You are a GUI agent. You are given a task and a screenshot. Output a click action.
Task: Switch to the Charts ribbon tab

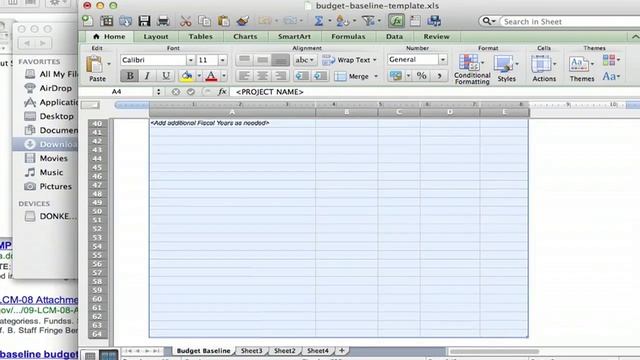(245, 37)
